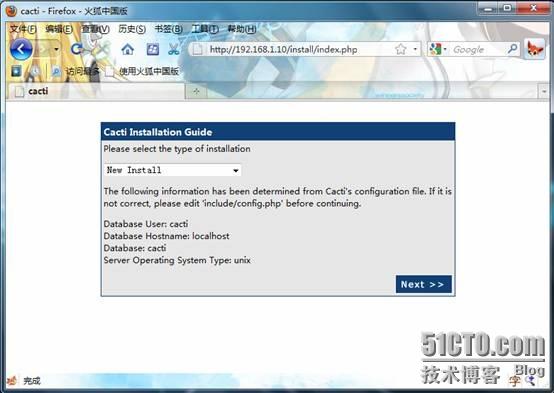Open the 书签(B) menu
Image resolution: width=554 pixels, height=393 pixels.
[x=169, y=29]
